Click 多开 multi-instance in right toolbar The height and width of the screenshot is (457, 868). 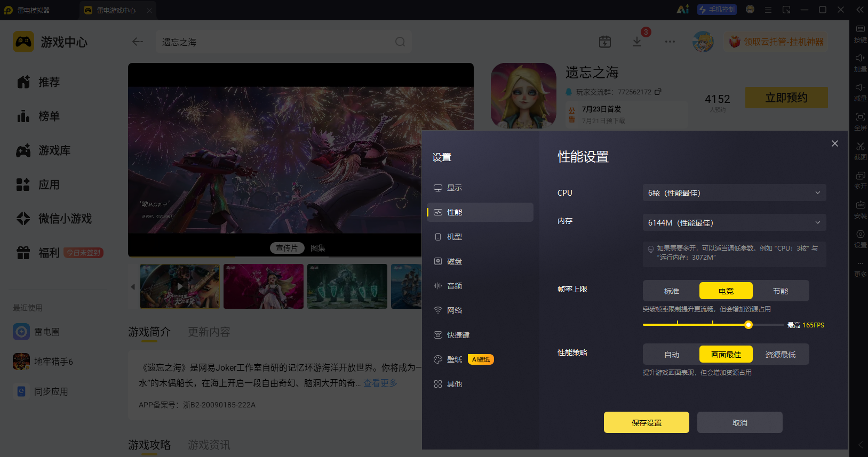(860, 180)
